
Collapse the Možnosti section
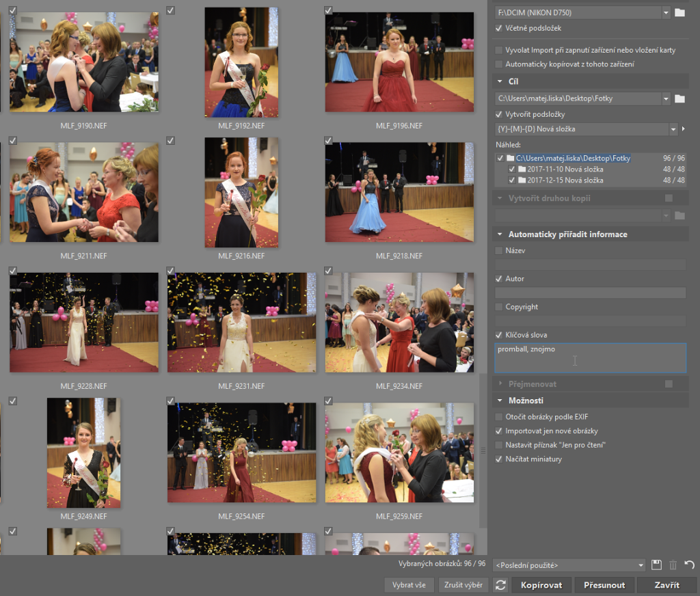(x=500, y=401)
